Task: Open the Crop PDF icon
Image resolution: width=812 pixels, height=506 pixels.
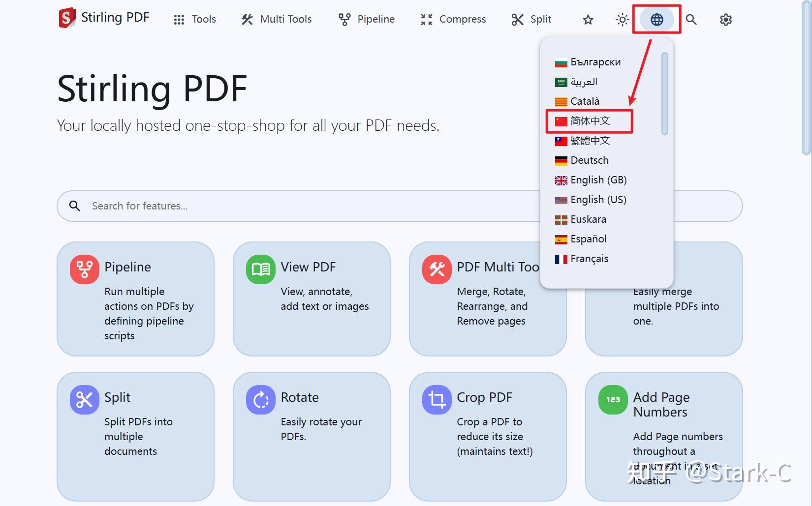Action: [x=437, y=399]
